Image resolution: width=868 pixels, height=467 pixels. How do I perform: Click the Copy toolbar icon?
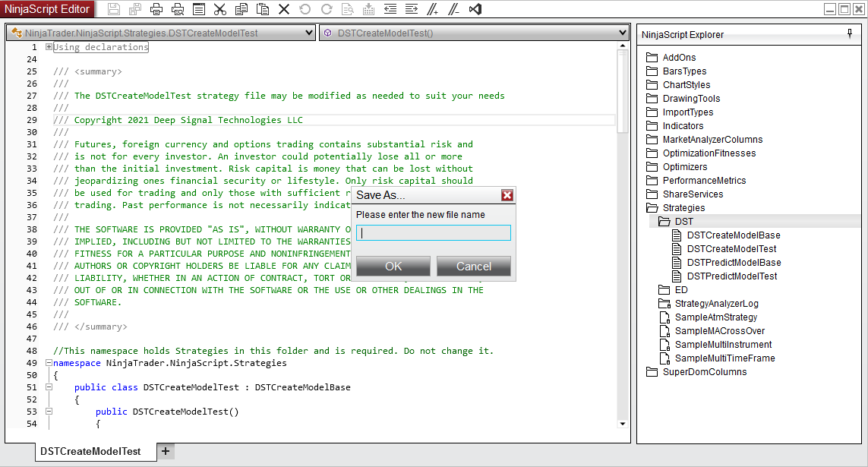(241, 9)
